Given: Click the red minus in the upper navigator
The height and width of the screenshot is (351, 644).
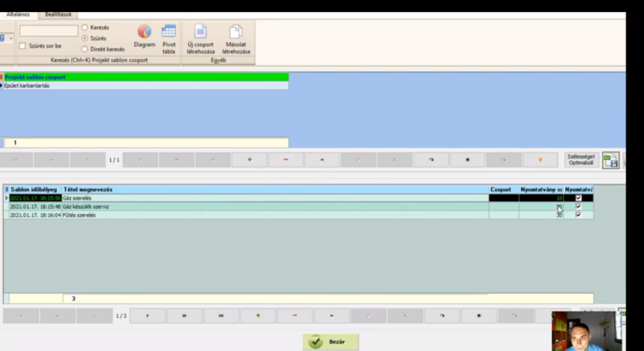Looking at the screenshot, I should (286, 160).
